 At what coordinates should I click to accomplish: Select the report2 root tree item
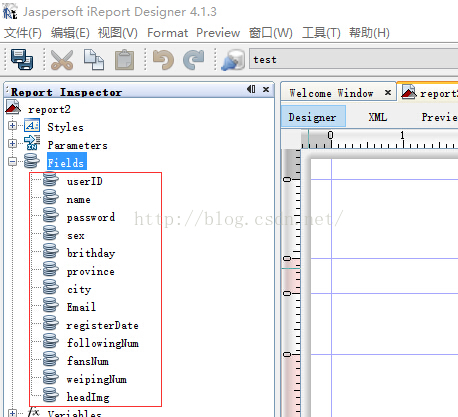pos(49,109)
